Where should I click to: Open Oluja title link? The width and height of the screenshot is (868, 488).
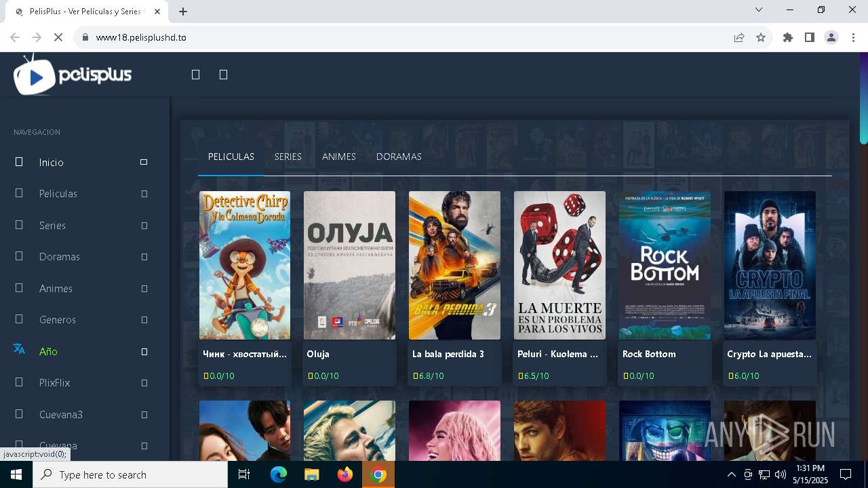318,354
